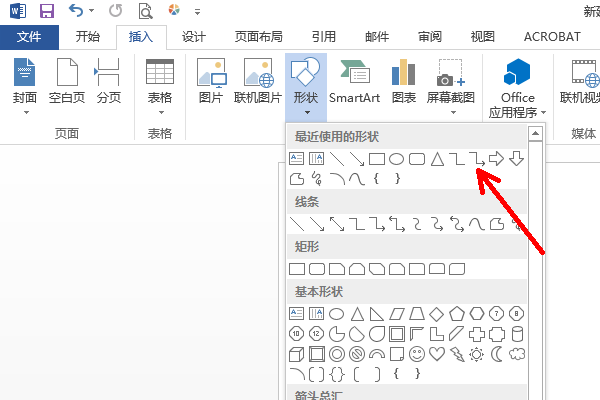Switch to the 开始 (Home) tab
The width and height of the screenshot is (600, 400).
point(88,37)
